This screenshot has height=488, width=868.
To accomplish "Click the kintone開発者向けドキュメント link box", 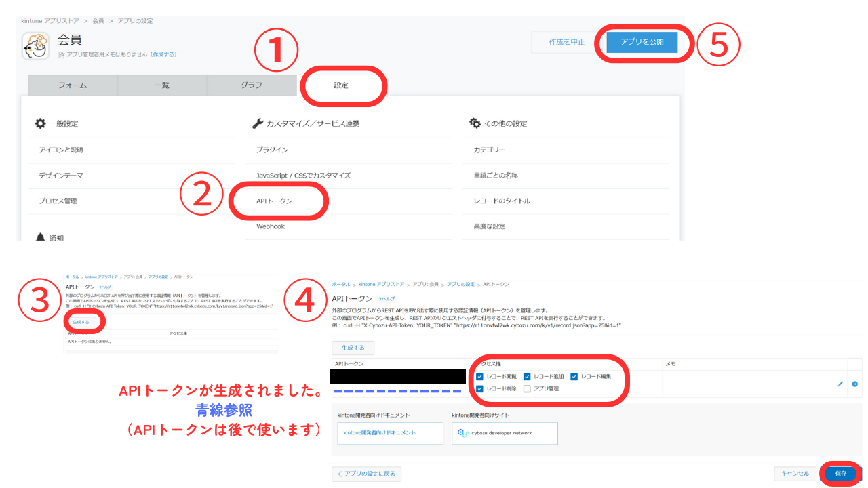I will pyautogui.click(x=390, y=432).
